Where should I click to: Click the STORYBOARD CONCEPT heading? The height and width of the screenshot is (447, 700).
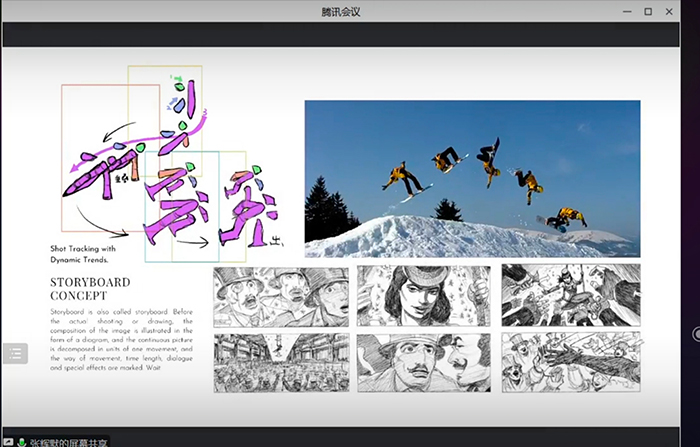click(x=90, y=289)
